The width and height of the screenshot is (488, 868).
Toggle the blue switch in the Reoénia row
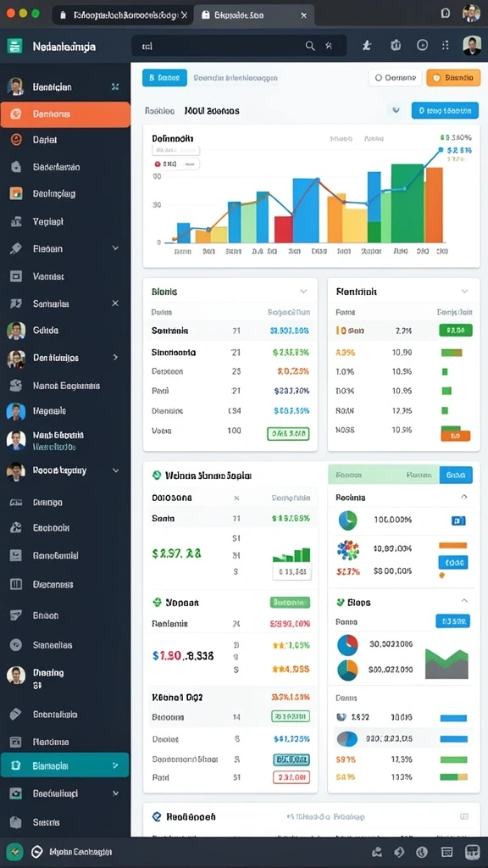(458, 520)
